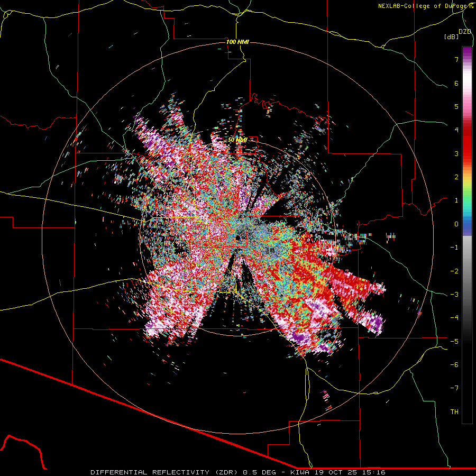Click the 7 value on the color scale
Viewport: 476px width, 476px height.
(x=456, y=59)
